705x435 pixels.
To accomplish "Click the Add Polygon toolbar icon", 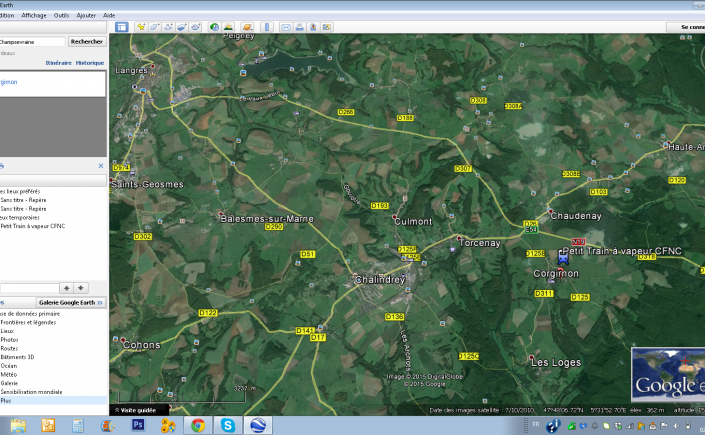I will [x=155, y=26].
